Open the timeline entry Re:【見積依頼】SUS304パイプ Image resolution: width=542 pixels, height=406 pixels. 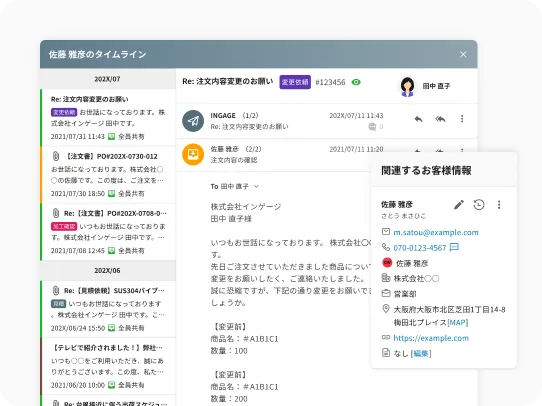click(x=108, y=309)
